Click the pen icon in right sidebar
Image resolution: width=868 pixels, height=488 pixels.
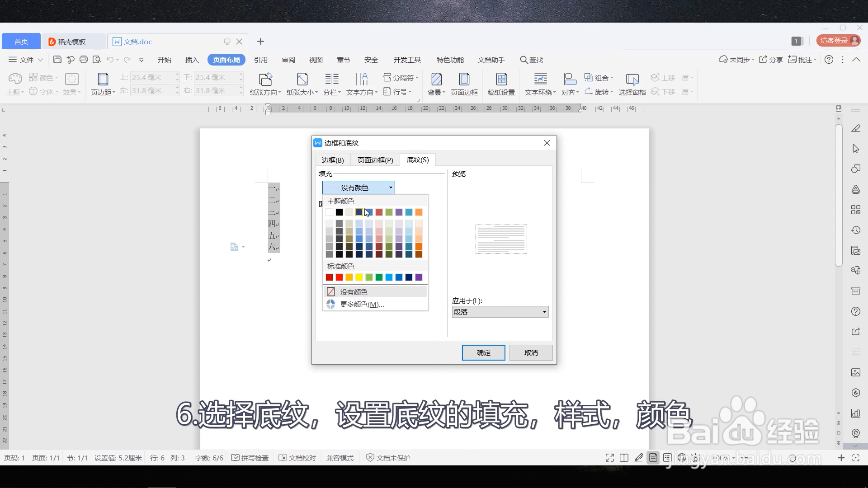[856, 129]
